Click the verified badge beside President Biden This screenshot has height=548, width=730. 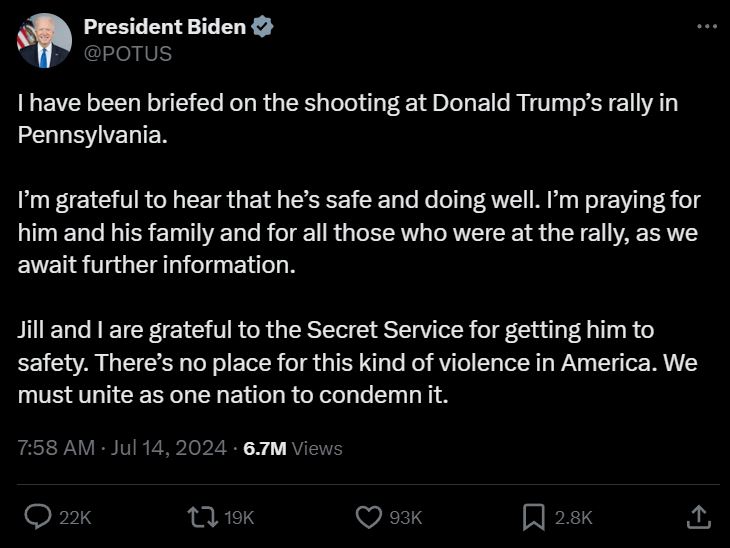pos(262,27)
